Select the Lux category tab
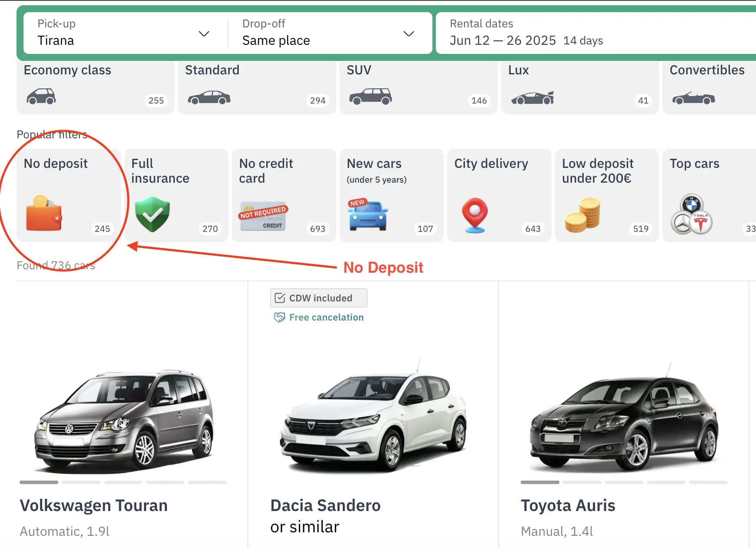The image size is (756, 548). (580, 87)
